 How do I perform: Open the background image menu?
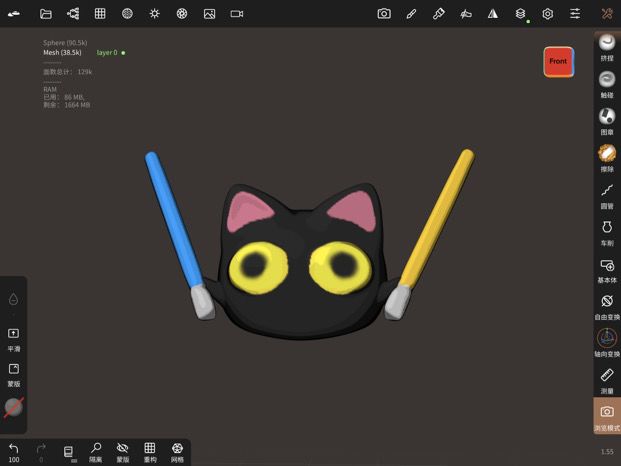pyautogui.click(x=209, y=14)
